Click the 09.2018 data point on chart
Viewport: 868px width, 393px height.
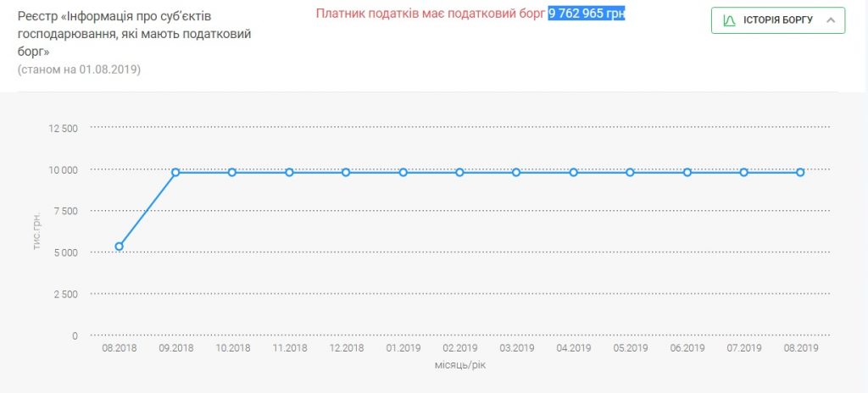(175, 172)
